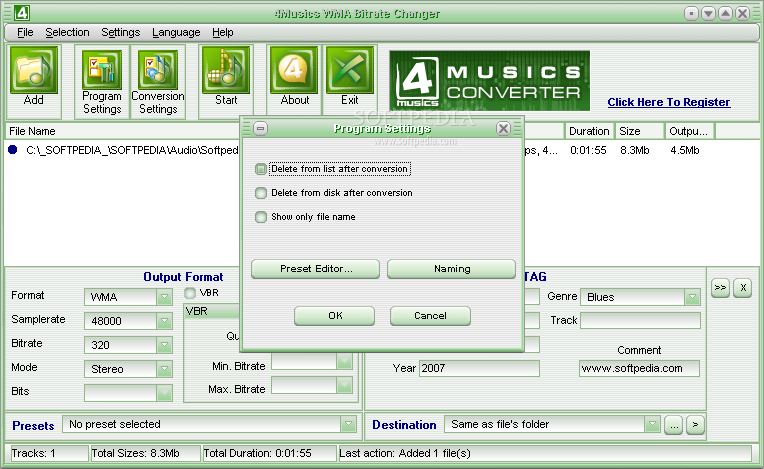Click Cancel in Program Settings dialog

[430, 316]
